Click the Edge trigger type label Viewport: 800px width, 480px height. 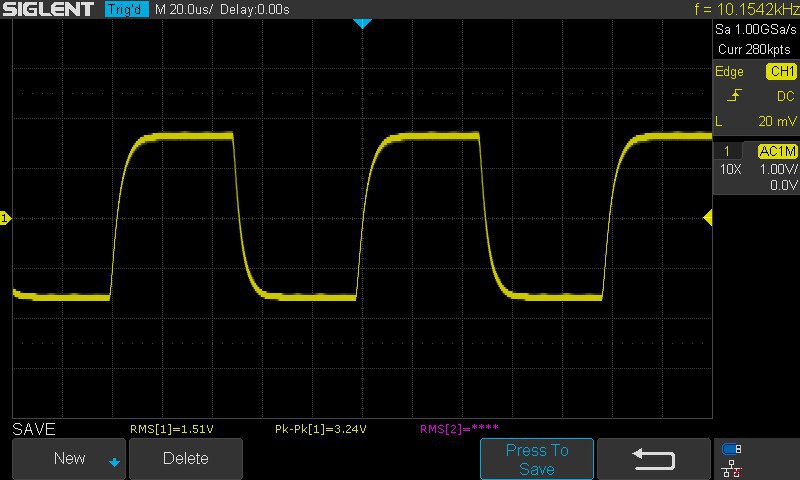pos(729,71)
